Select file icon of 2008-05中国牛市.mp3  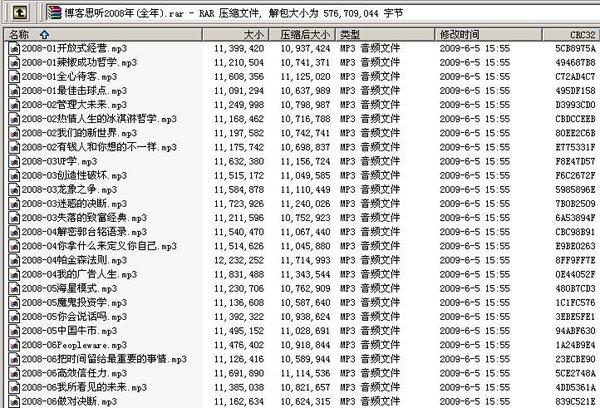(x=14, y=331)
